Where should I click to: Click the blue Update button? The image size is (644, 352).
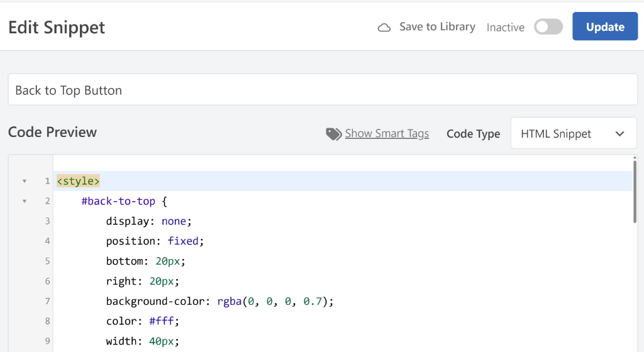(605, 26)
